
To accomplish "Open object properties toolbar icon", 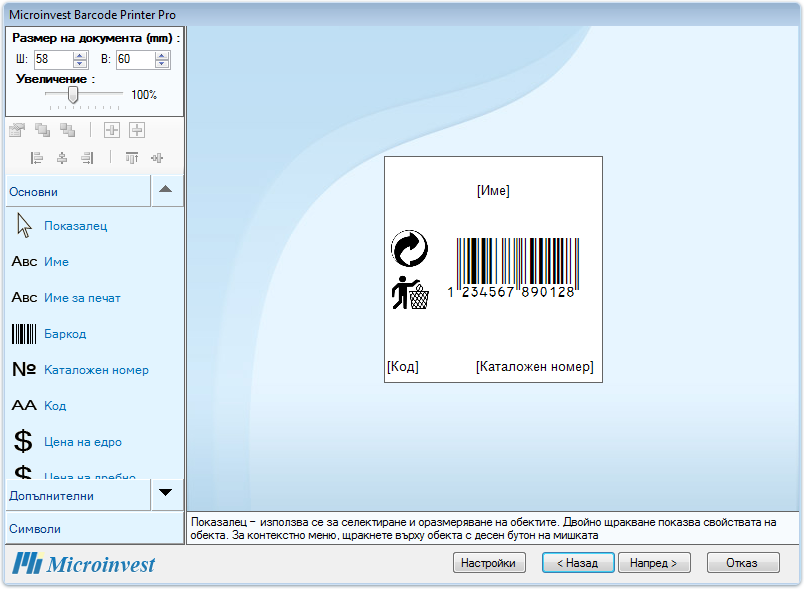I will pyautogui.click(x=17, y=130).
